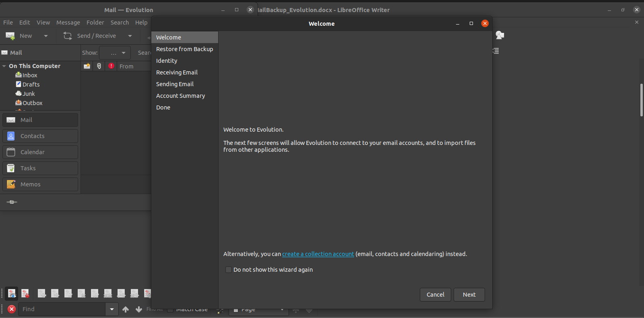Screen dimensions: 644x318
Task: Click Reject Track Change icon in Writer
Action: tap(82, 293)
